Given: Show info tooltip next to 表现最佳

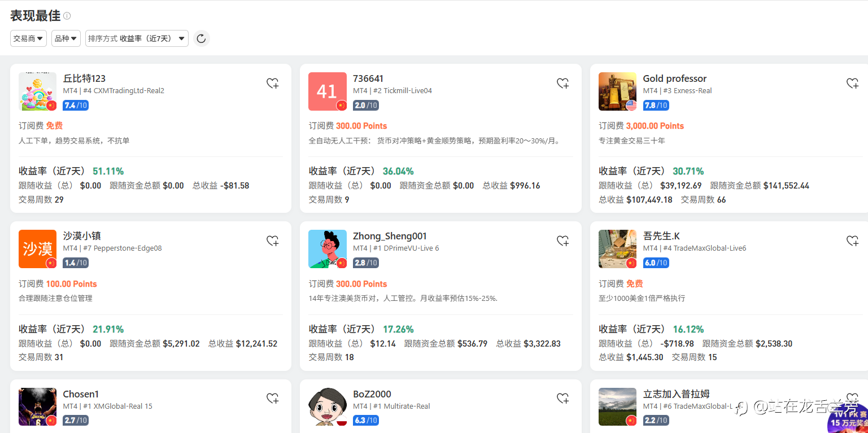Looking at the screenshot, I should pos(67,16).
